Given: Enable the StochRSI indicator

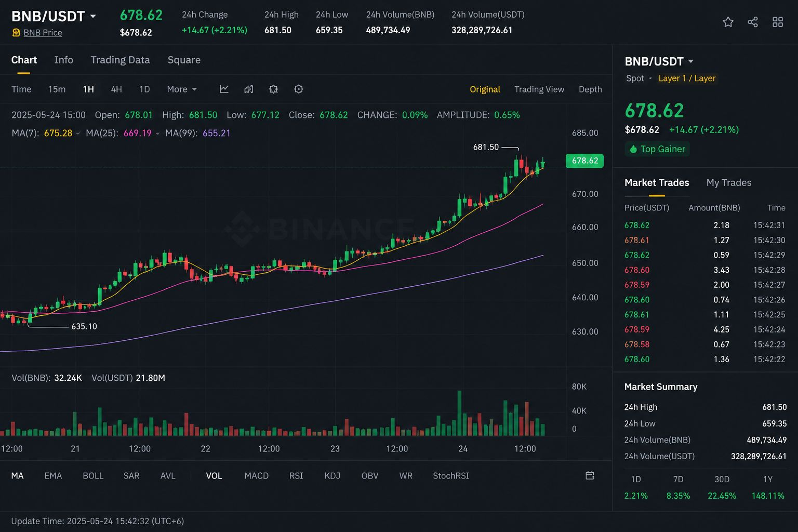Looking at the screenshot, I should coord(451,475).
